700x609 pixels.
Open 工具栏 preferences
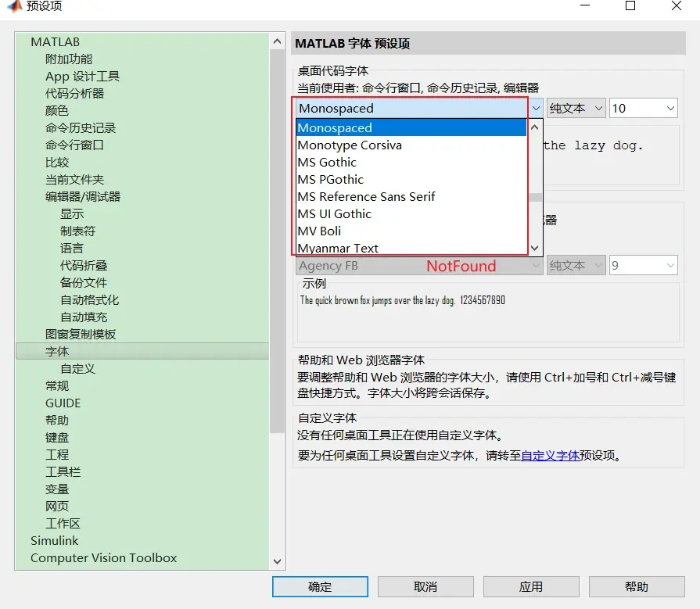point(63,472)
